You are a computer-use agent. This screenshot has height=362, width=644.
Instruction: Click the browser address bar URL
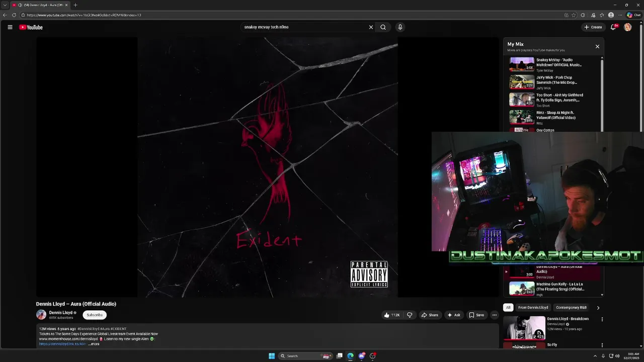[x=84, y=15]
